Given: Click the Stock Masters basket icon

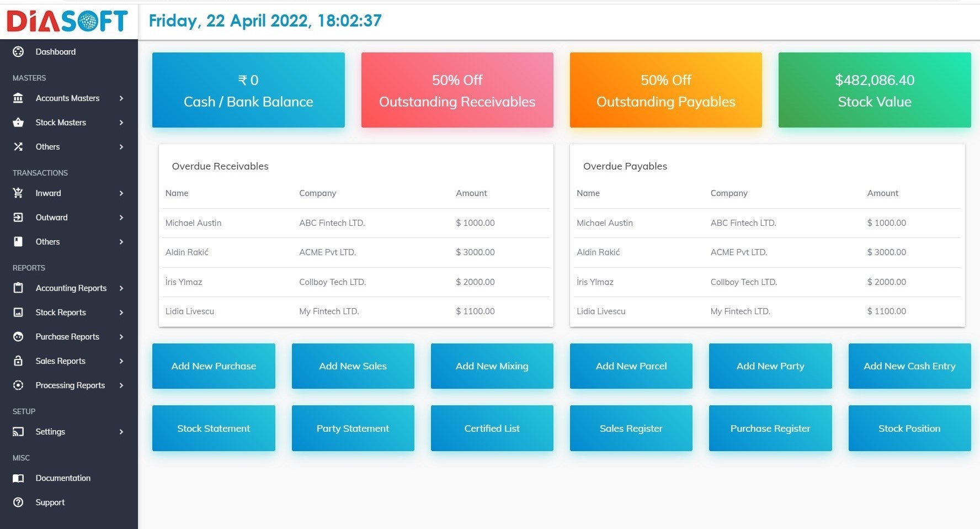Looking at the screenshot, I should coord(18,123).
